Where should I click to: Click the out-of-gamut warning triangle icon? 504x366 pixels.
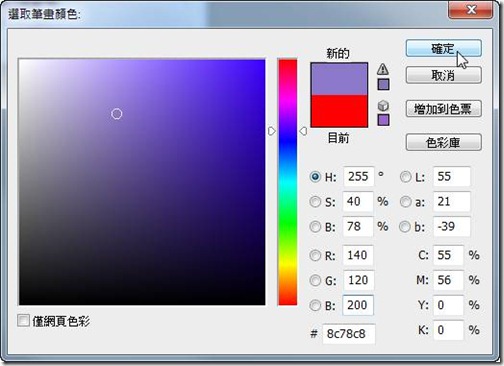pos(383,69)
